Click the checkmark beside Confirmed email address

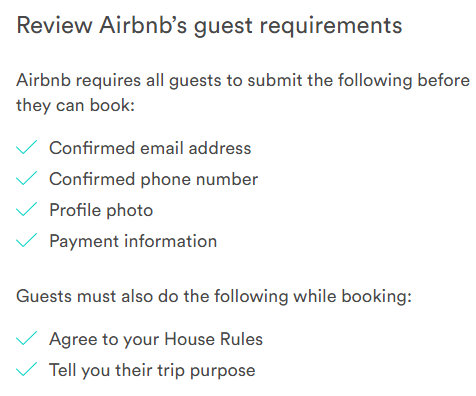click(x=26, y=147)
